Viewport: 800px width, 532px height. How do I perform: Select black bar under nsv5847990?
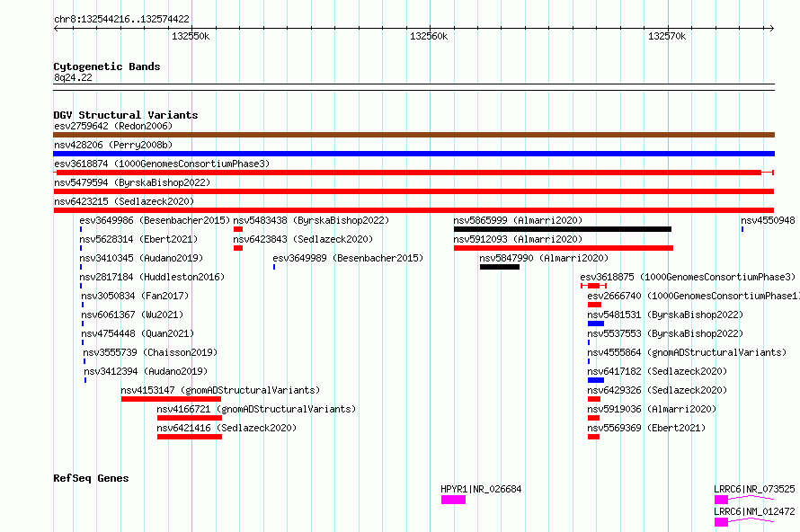[500, 267]
